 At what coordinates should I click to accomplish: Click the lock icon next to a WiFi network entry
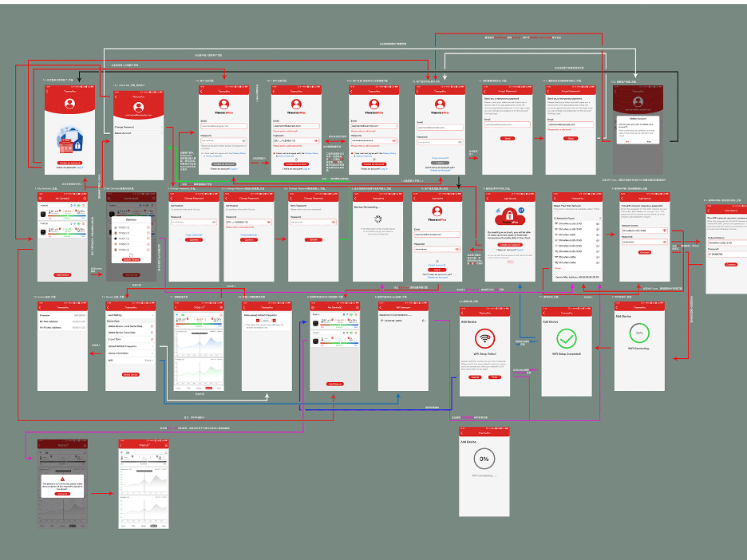coord(597,223)
